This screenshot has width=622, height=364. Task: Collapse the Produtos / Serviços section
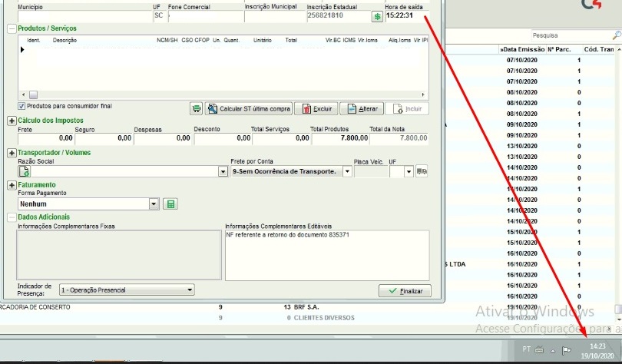tap(12, 28)
